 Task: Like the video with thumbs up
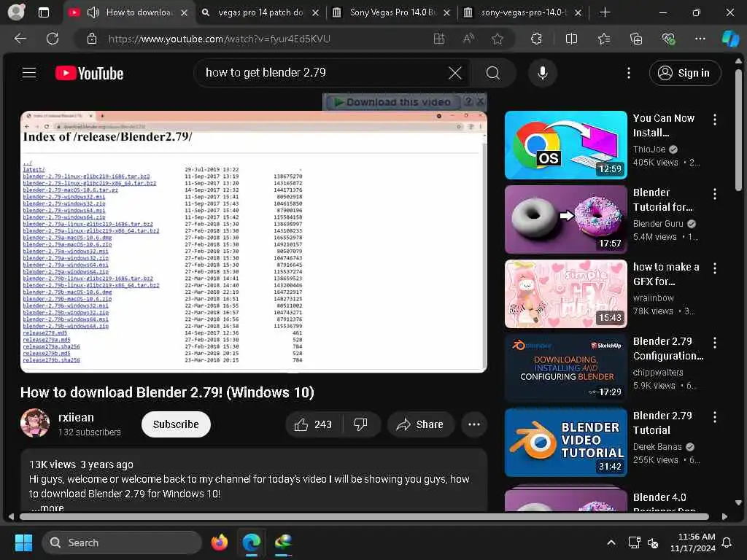(x=314, y=424)
